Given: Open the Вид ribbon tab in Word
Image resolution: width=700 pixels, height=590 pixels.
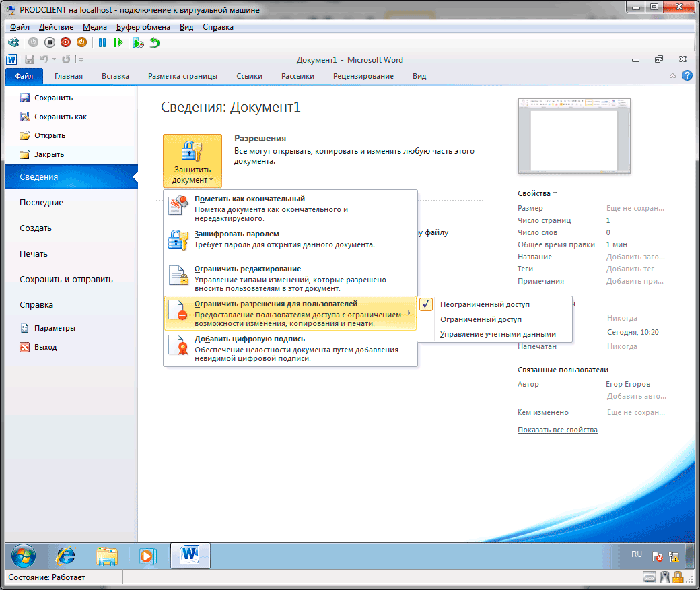Looking at the screenshot, I should tap(419, 76).
